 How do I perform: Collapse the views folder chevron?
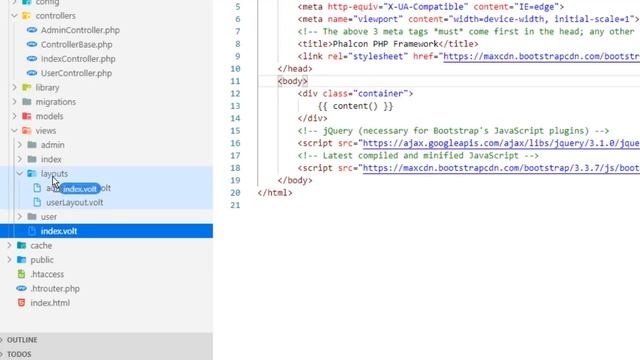14,131
